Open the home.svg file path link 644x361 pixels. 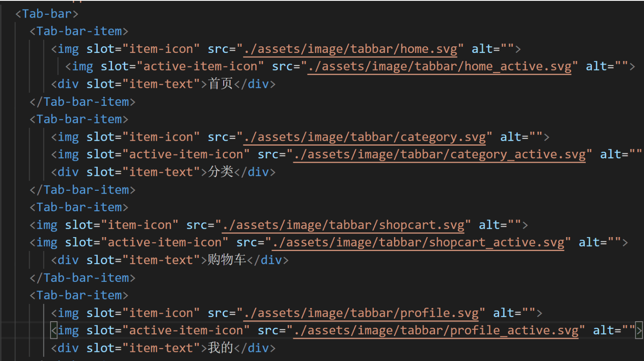[x=350, y=49]
